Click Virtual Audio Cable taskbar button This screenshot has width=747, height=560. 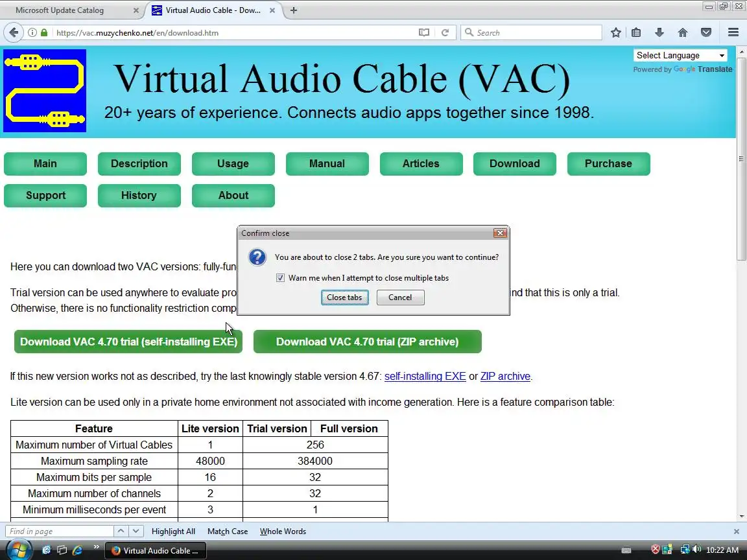tap(156, 550)
